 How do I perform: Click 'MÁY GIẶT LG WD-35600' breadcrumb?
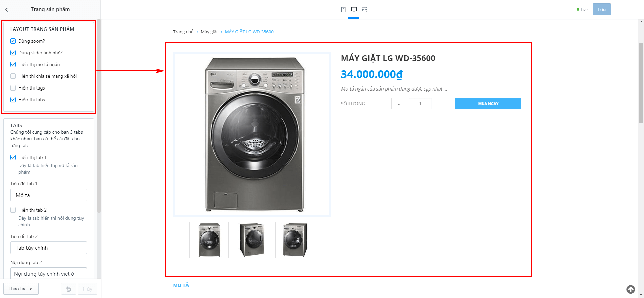click(249, 32)
